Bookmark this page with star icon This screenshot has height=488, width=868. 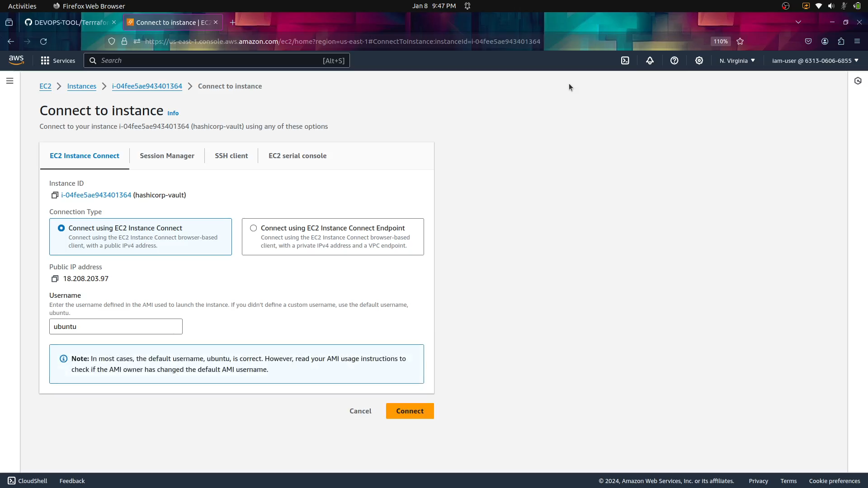[x=740, y=42]
